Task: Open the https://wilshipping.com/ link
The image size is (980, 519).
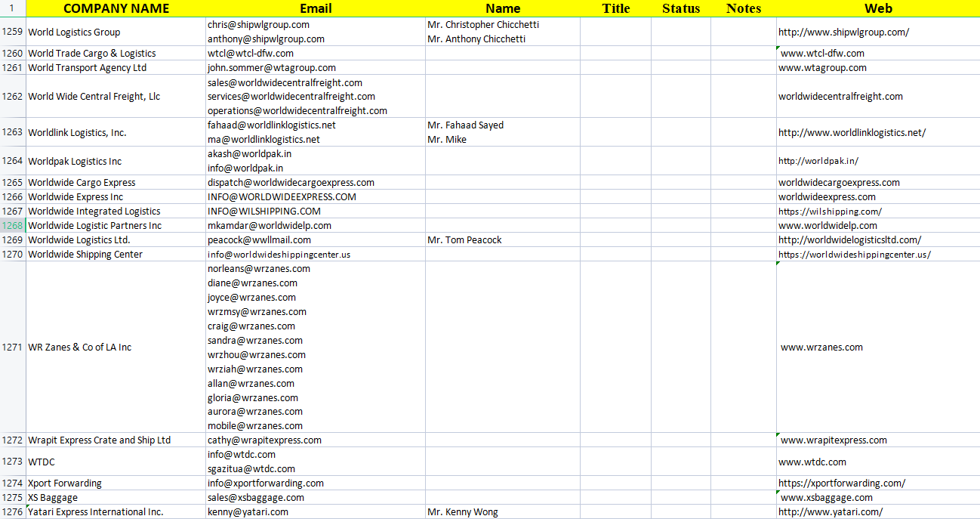Action: point(830,212)
